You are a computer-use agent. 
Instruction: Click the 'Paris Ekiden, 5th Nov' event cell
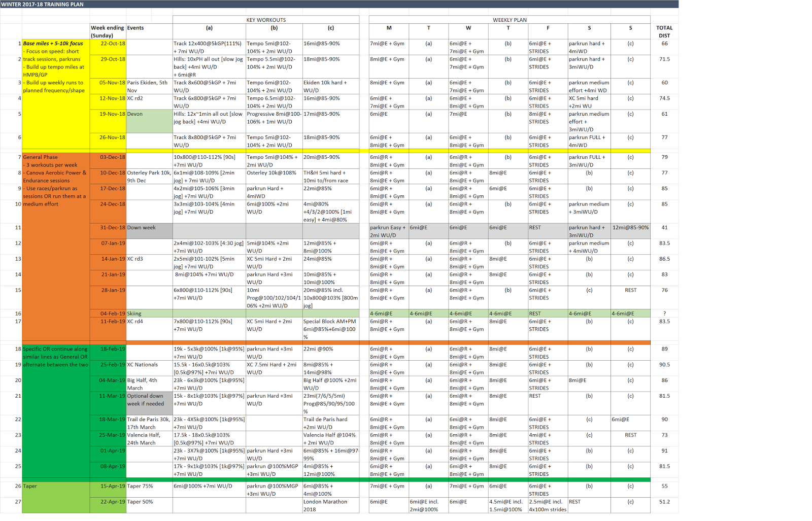click(x=149, y=86)
